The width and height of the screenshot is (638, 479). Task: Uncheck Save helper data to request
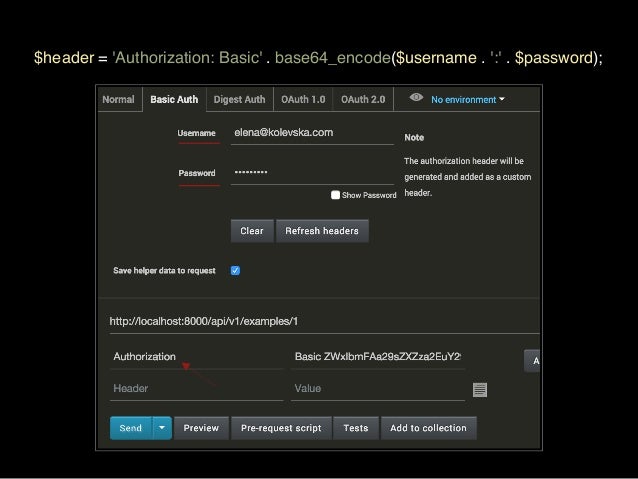(235, 270)
